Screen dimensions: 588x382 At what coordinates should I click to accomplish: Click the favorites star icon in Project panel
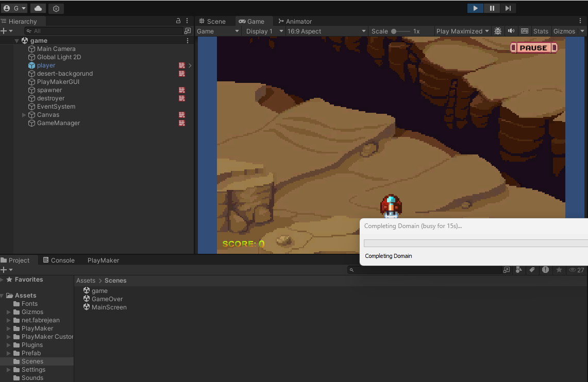point(559,270)
